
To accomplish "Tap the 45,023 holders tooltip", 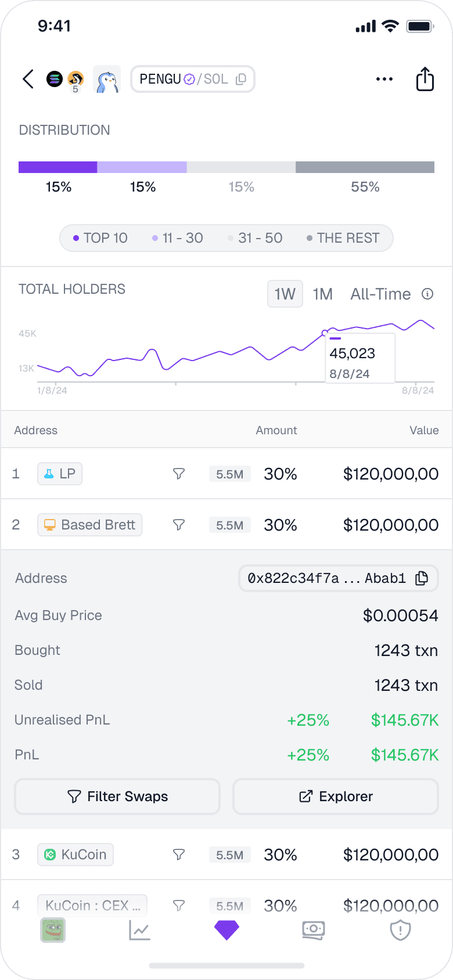I will point(360,358).
